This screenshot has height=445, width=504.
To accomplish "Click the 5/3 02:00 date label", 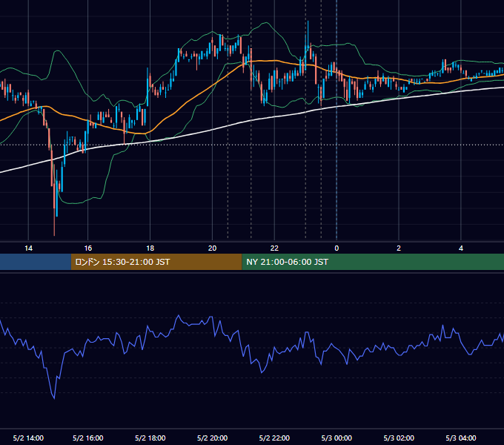I will [399, 438].
